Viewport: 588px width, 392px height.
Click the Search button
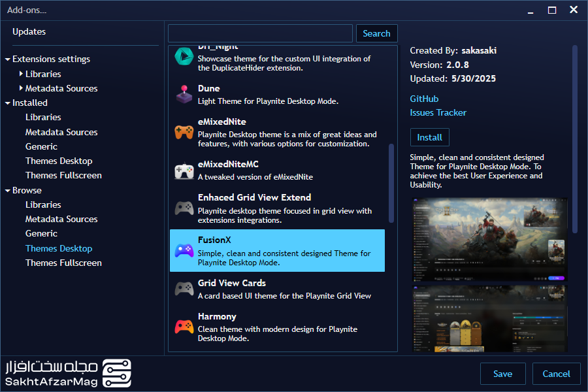tap(376, 33)
